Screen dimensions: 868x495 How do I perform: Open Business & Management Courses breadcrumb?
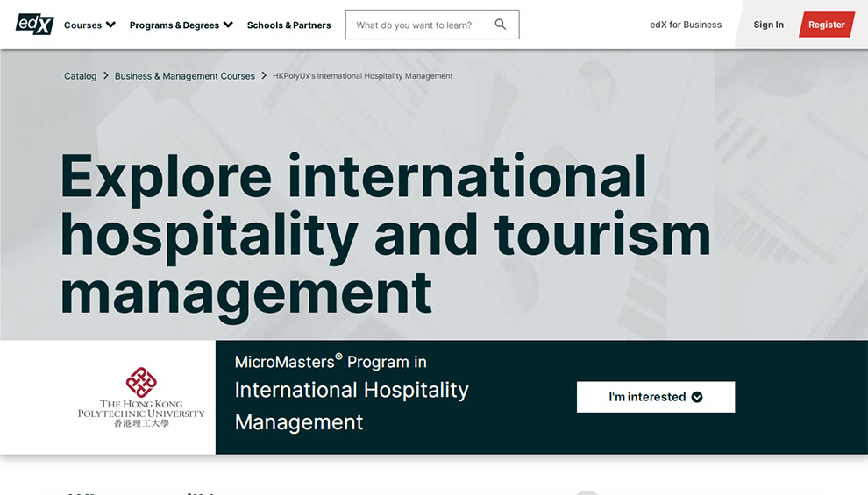[x=185, y=75]
